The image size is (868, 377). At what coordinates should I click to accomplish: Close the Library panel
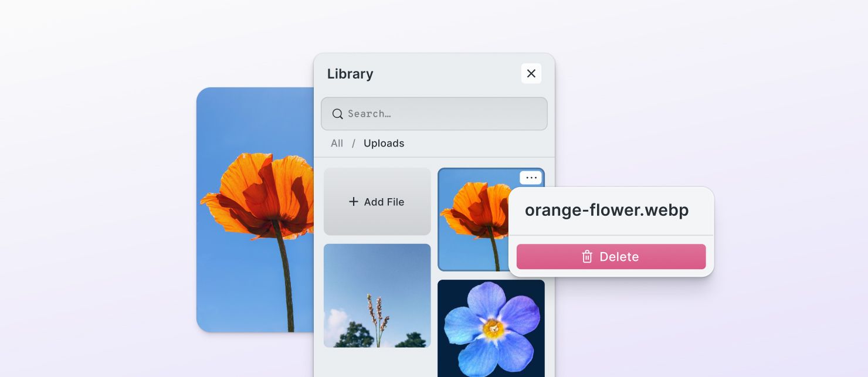[531, 73]
